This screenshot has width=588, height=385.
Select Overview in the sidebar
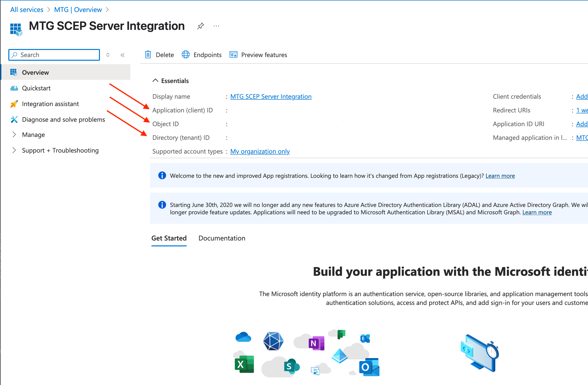coord(35,72)
